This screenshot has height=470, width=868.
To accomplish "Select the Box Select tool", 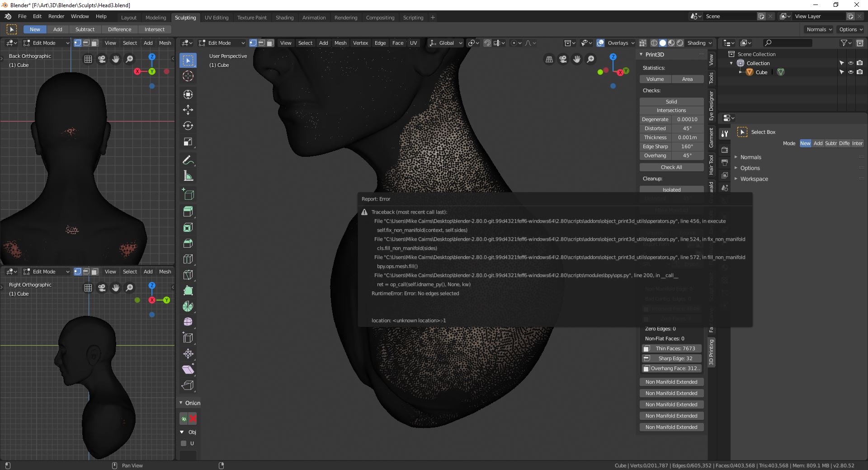I will pyautogui.click(x=188, y=60).
